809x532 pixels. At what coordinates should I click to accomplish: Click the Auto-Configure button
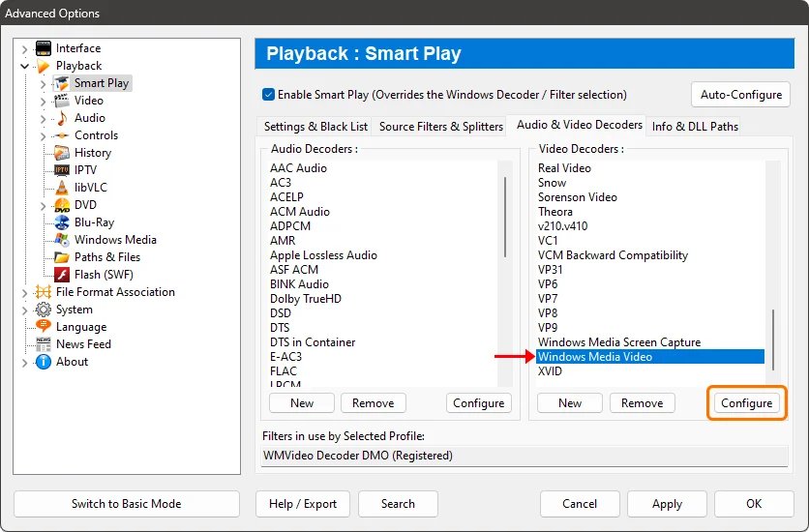coord(741,95)
